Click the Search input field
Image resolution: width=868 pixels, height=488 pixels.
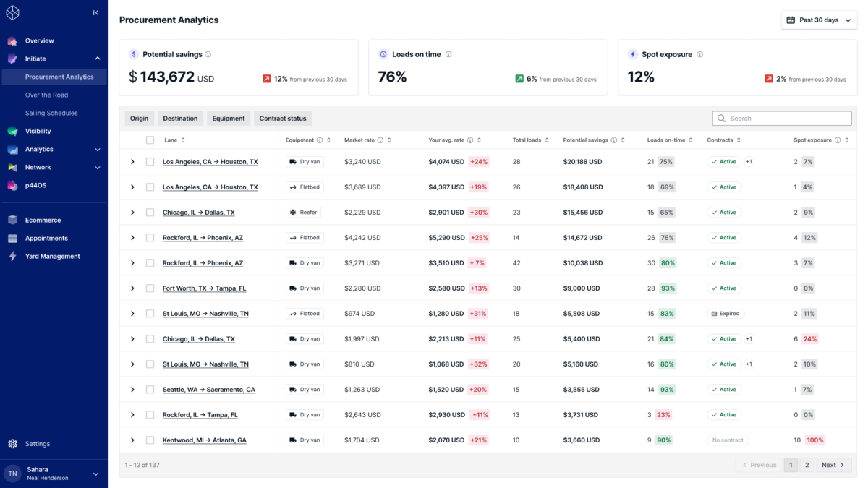coord(782,119)
